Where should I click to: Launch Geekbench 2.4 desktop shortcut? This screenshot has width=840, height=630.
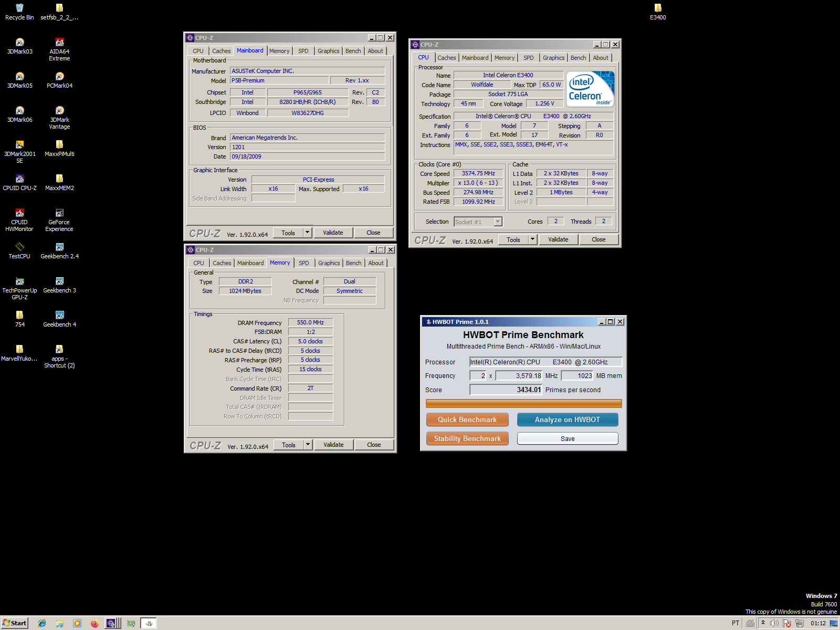pos(59,250)
